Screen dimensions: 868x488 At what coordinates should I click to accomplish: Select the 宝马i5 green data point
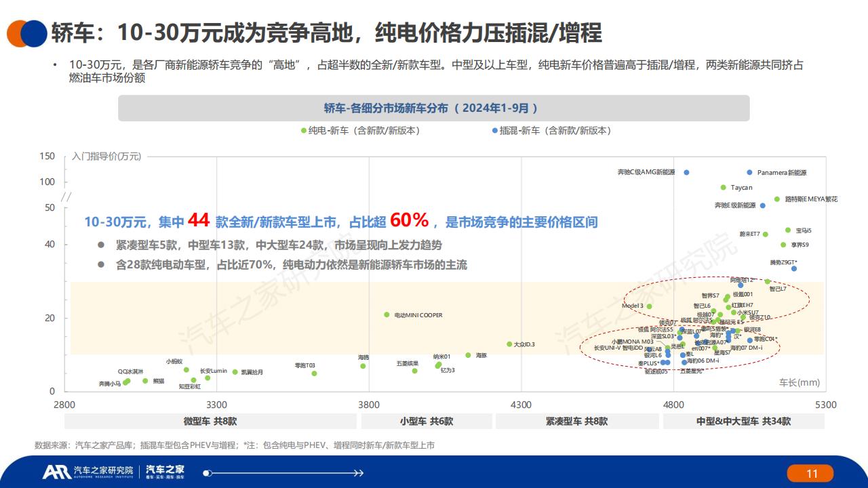(787, 230)
